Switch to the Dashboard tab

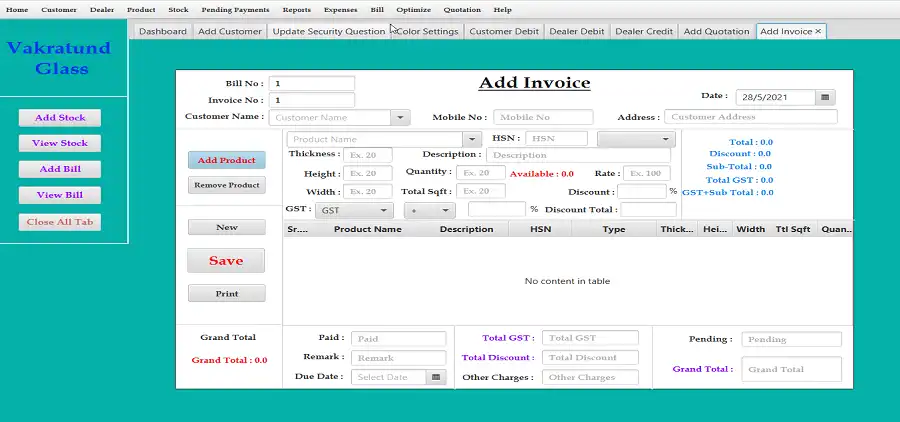pos(162,31)
